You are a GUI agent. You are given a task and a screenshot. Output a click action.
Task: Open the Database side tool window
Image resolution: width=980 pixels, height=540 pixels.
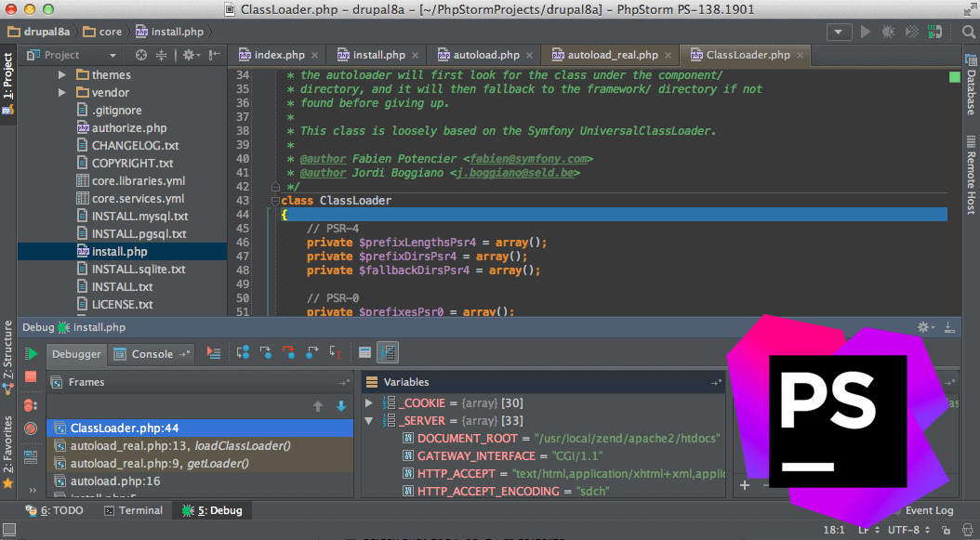(x=972, y=85)
